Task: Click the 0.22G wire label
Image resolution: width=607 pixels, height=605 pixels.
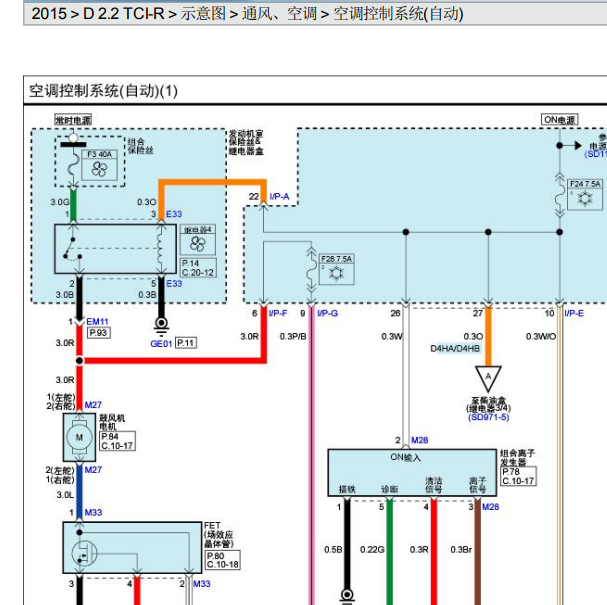Action: coord(372,549)
